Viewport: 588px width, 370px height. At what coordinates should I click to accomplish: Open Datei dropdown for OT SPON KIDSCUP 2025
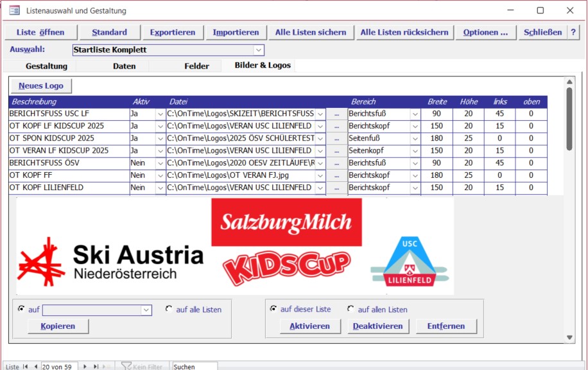click(x=320, y=139)
